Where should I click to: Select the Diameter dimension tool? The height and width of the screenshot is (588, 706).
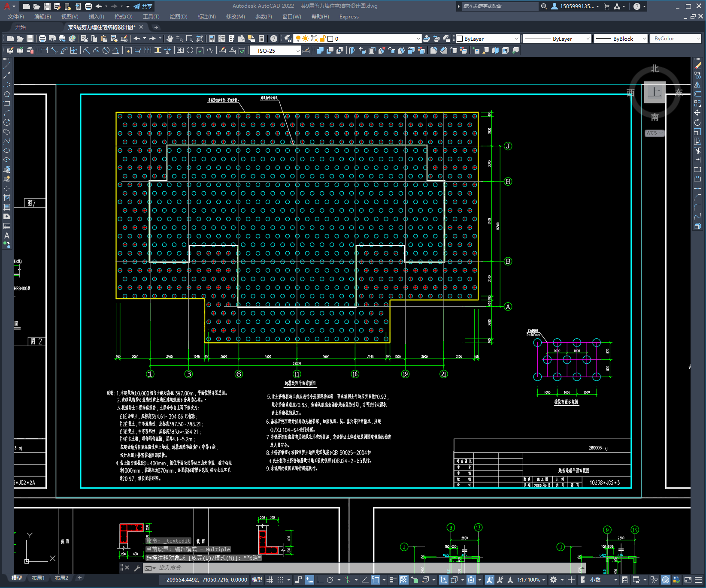click(106, 51)
